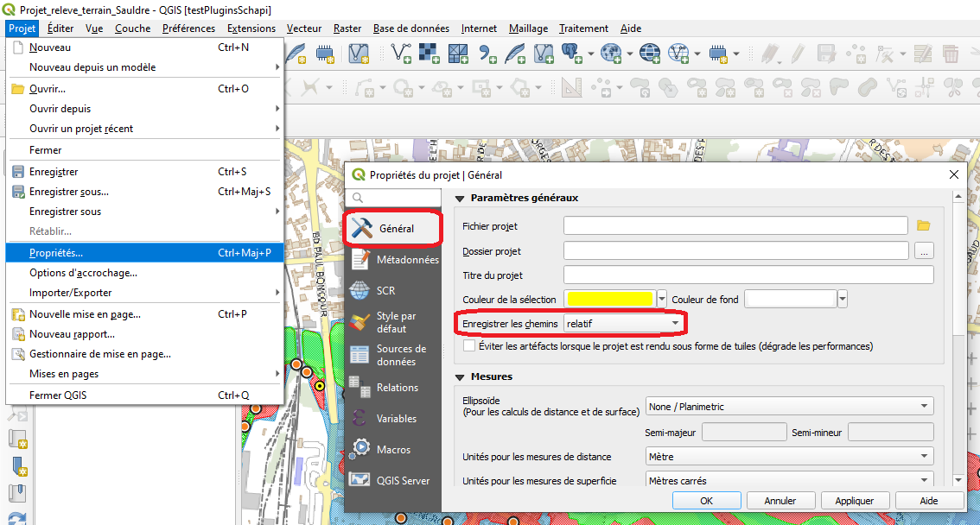Open the Vecteur menu
Image resolution: width=980 pixels, height=525 pixels.
pos(303,28)
